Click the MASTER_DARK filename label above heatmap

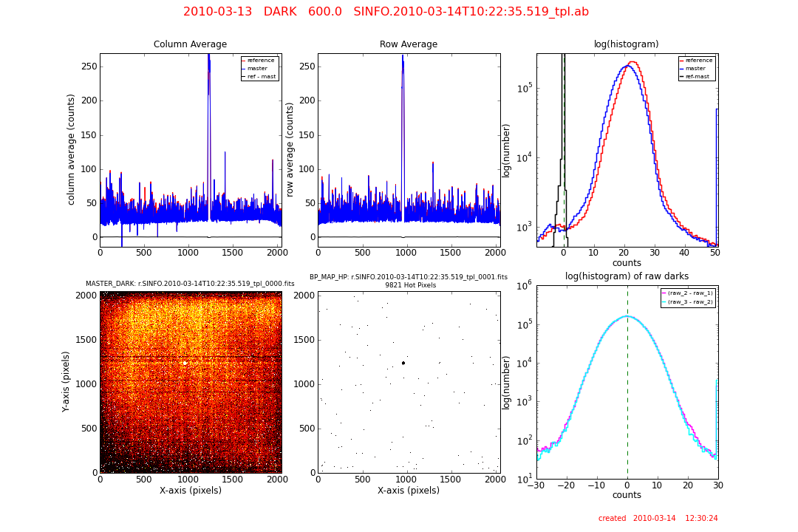click(x=190, y=284)
